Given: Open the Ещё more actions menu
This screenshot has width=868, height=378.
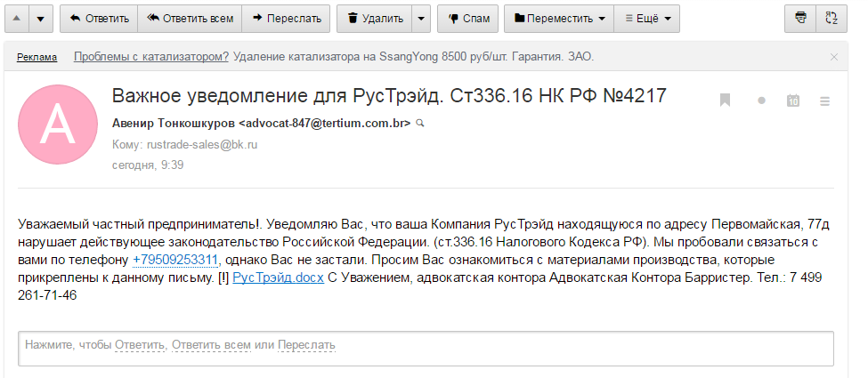Looking at the screenshot, I should [646, 19].
